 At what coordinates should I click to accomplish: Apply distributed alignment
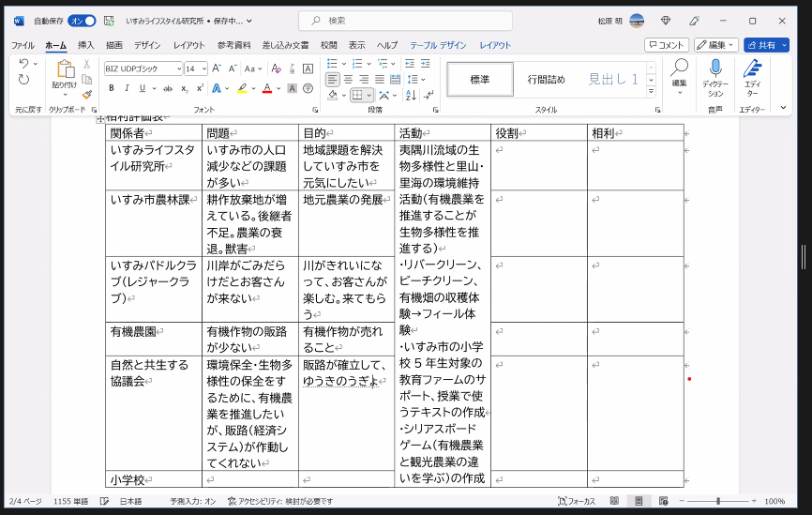pyautogui.click(x=395, y=80)
